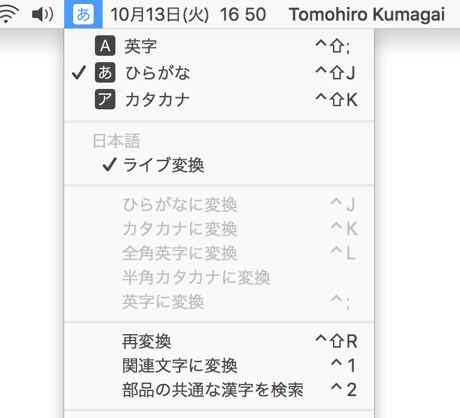
Task: Click the あ icon beside ひらがな
Action: coord(105,72)
